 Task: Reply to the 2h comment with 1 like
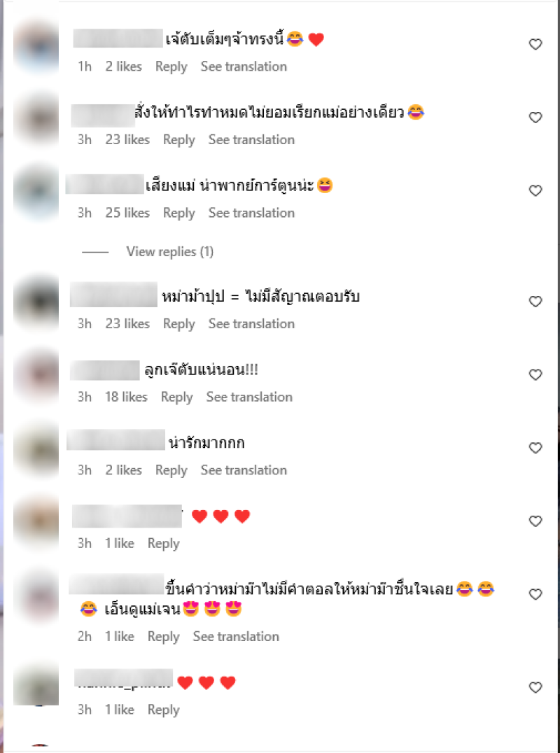pos(163,637)
